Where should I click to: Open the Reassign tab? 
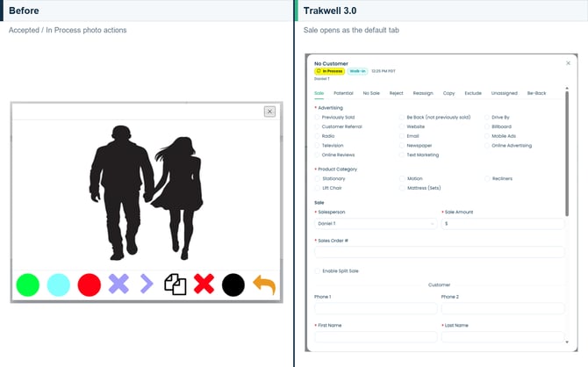423,93
